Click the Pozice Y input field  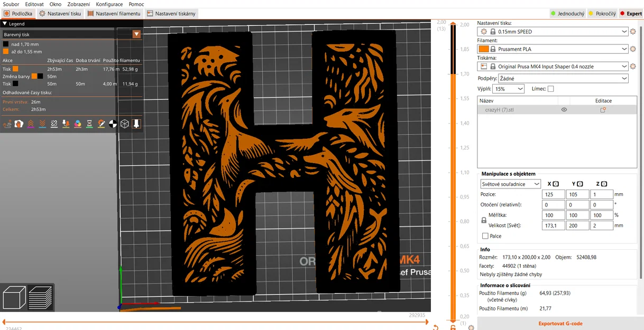click(577, 194)
